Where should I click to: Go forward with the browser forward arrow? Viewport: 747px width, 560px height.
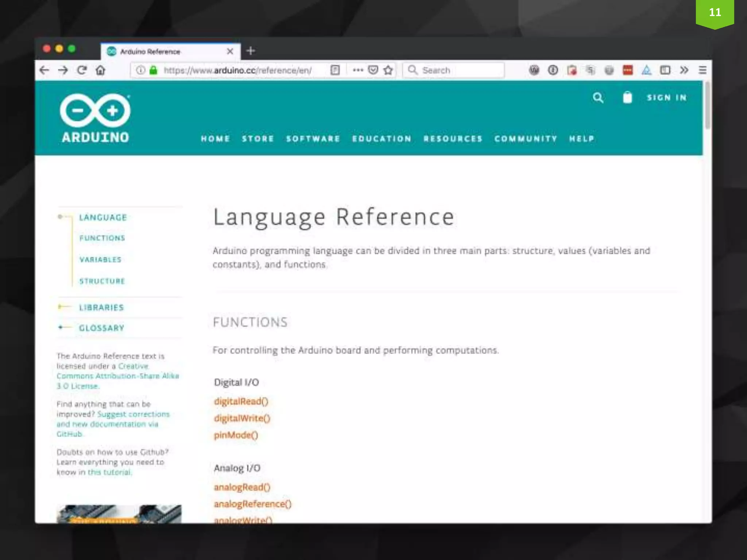coord(63,70)
